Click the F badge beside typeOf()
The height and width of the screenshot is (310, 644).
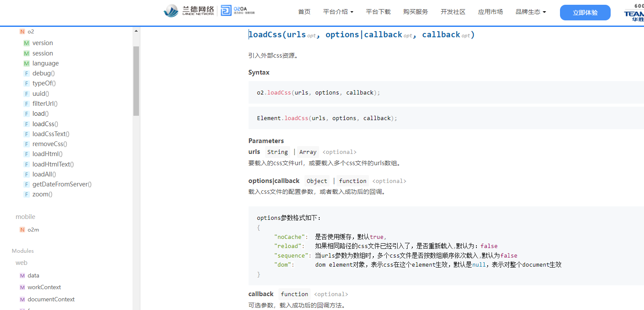pos(26,83)
